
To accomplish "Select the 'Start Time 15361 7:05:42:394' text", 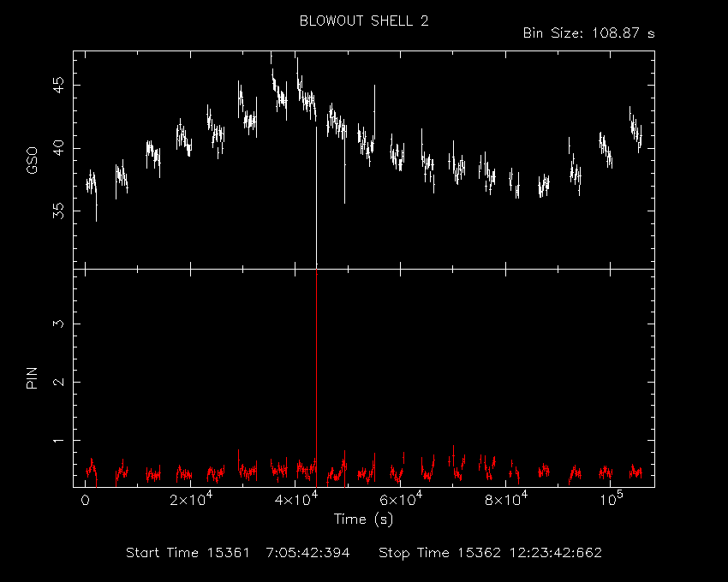I will point(238,553).
